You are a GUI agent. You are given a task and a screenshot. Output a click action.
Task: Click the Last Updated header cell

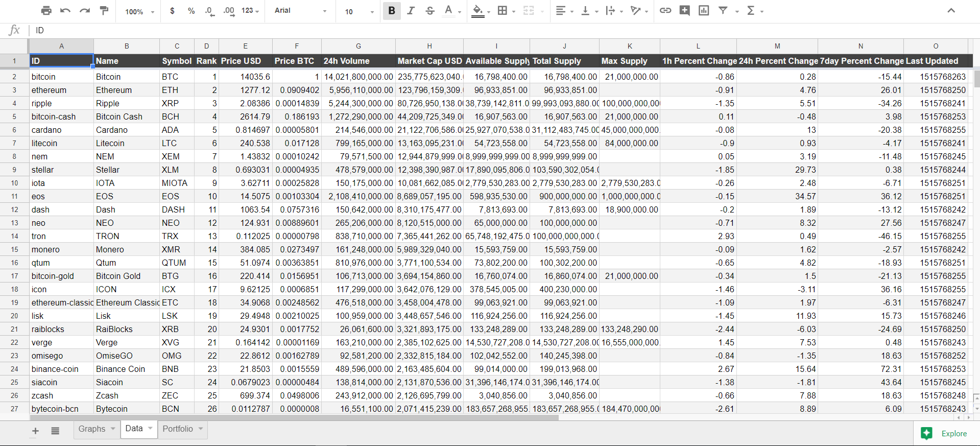[x=936, y=61]
